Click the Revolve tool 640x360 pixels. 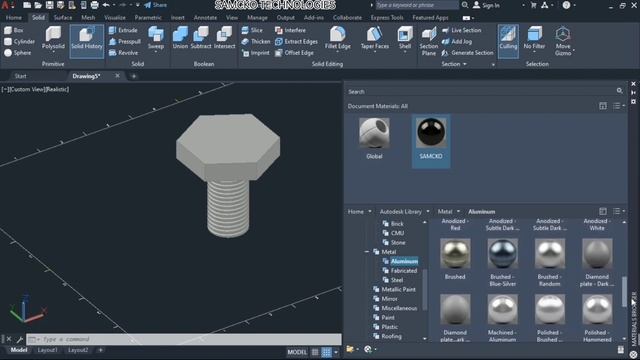pyautogui.click(x=123, y=53)
